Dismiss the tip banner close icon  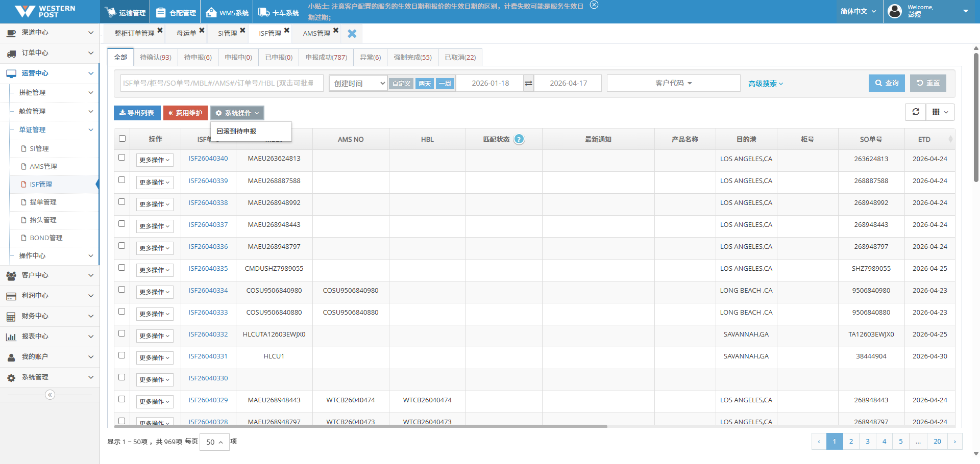594,5
